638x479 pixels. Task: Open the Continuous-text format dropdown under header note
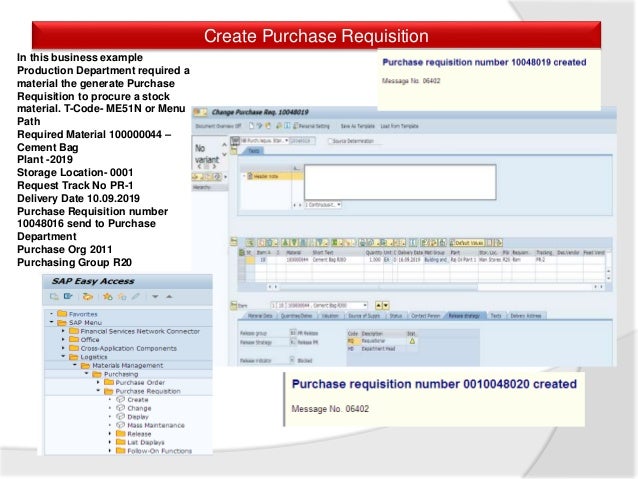[339, 205]
